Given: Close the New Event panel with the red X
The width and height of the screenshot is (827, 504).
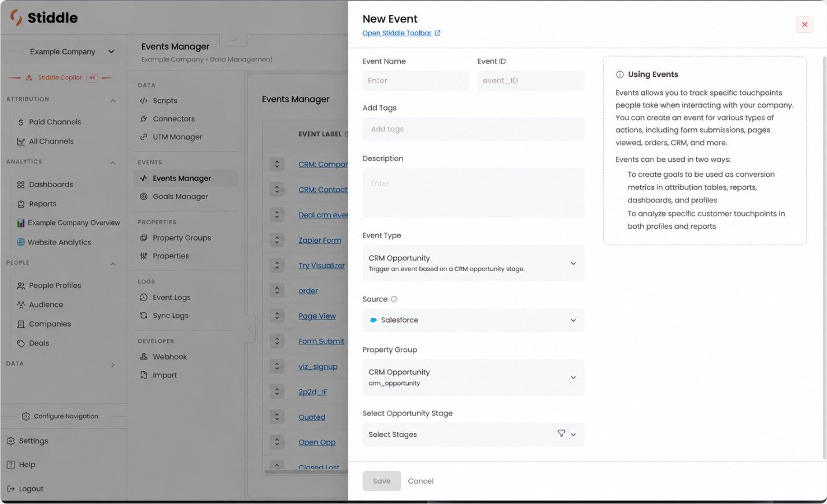Looking at the screenshot, I should click(x=804, y=24).
